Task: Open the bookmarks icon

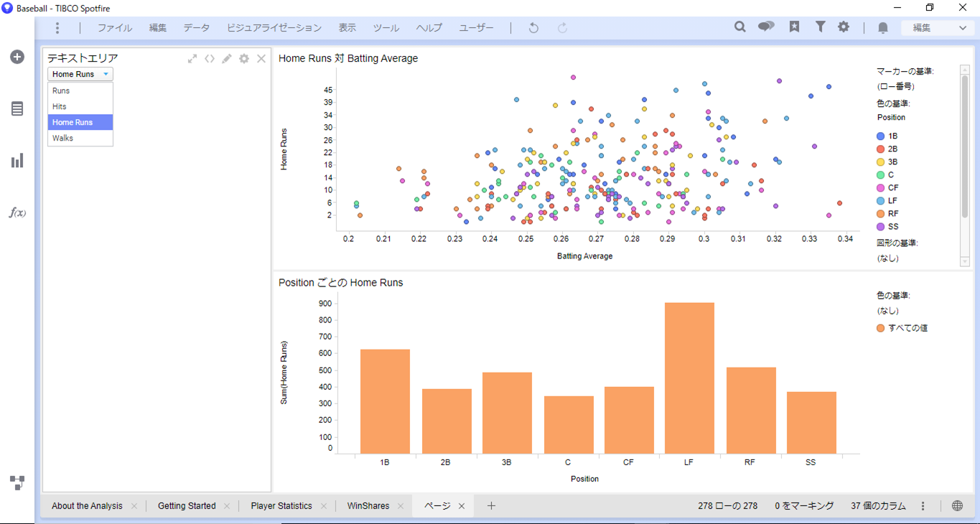Action: 794,27
